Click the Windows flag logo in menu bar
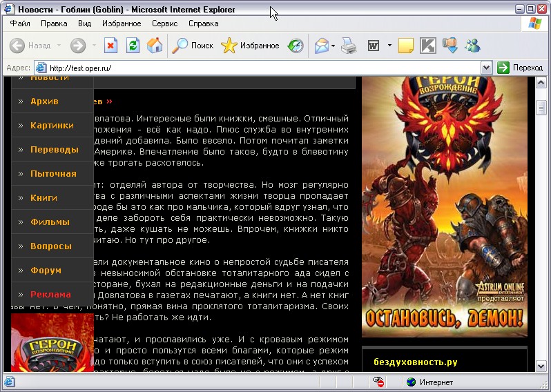The width and height of the screenshot is (551, 392). (535, 23)
